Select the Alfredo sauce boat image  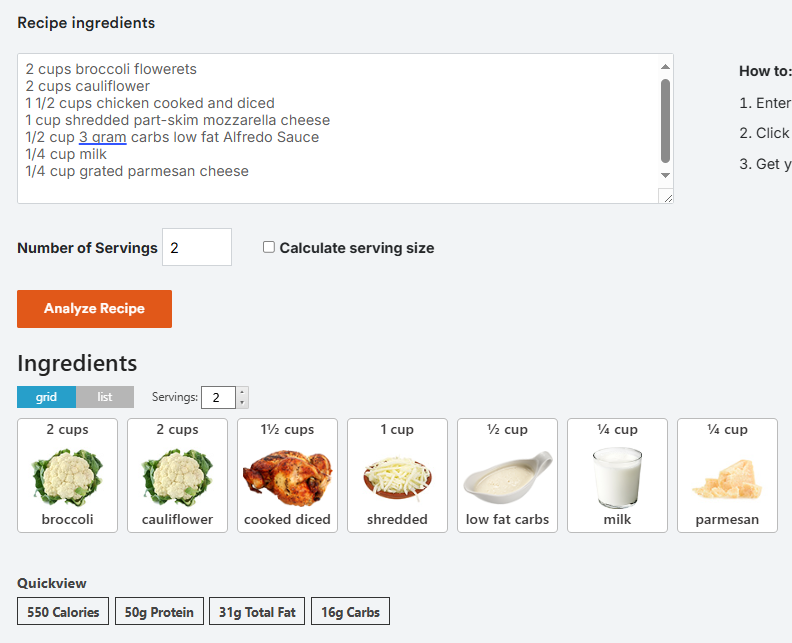[508, 477]
